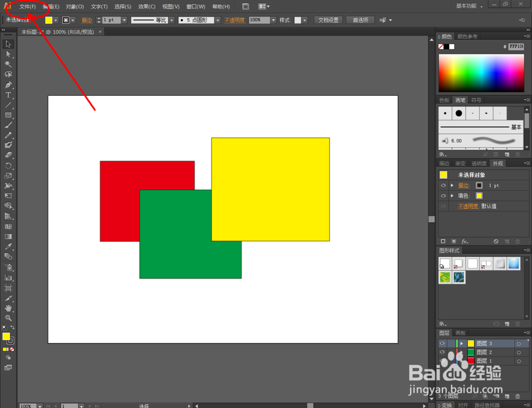Switch to the 透明度 transparency tab
The image size is (532, 408).
479,164
